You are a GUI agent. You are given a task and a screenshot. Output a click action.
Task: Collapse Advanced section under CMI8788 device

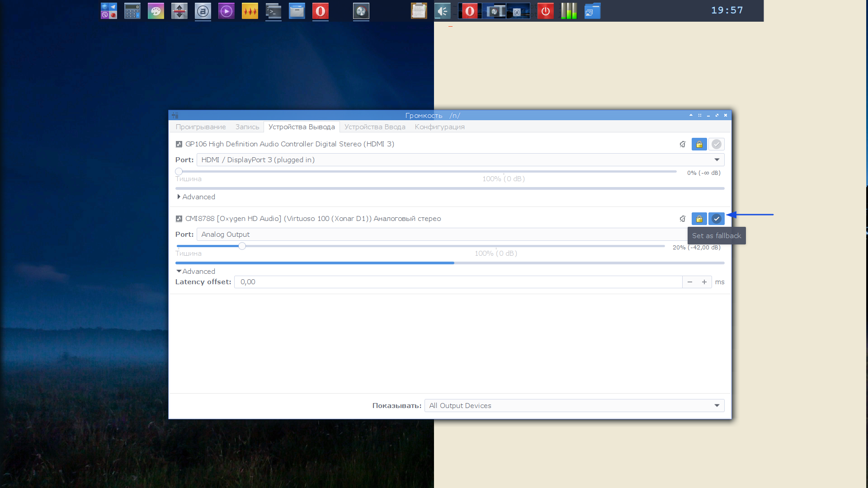pyautogui.click(x=196, y=272)
